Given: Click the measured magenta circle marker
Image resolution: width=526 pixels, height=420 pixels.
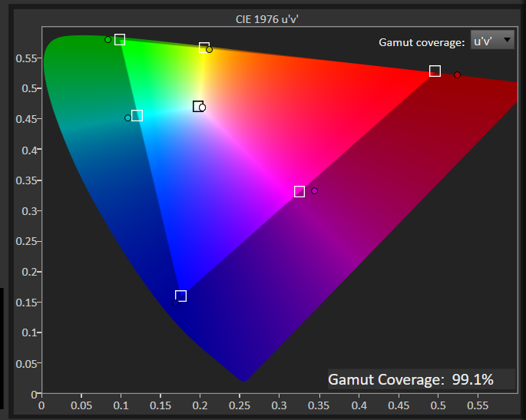Looking at the screenshot, I should click(314, 190).
